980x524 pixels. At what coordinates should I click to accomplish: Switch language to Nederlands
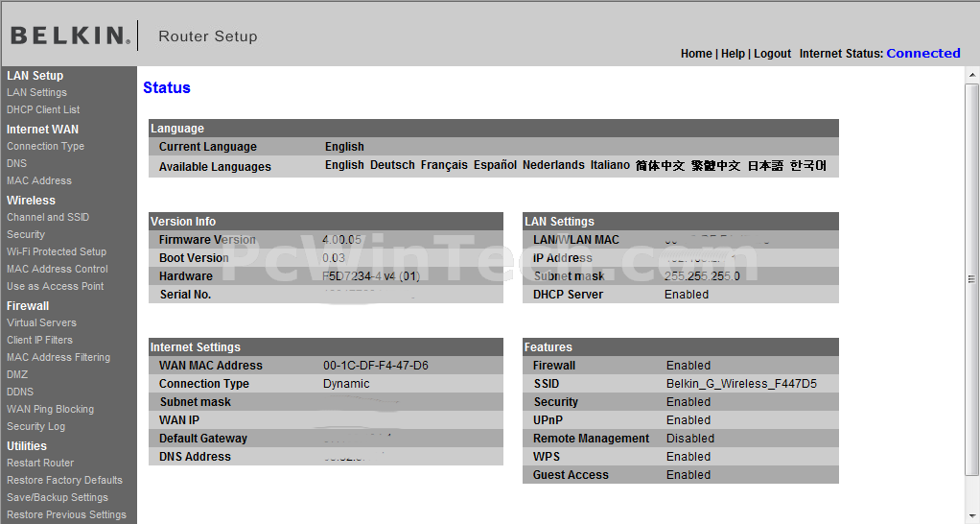[553, 165]
